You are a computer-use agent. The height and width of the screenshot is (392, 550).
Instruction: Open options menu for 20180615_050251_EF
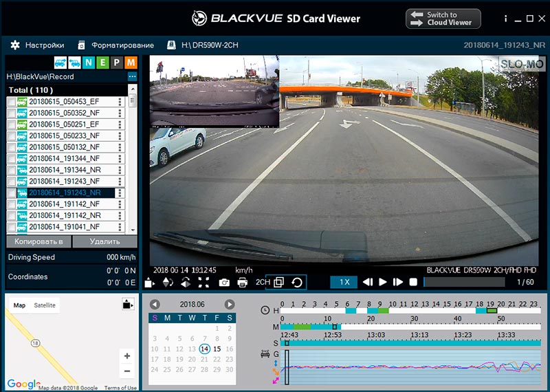[x=120, y=124]
